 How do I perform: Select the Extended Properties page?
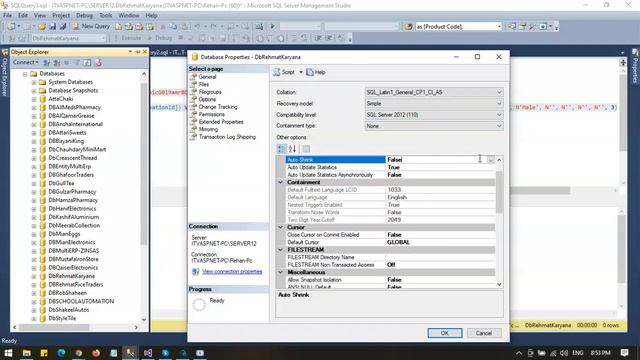[x=221, y=122]
